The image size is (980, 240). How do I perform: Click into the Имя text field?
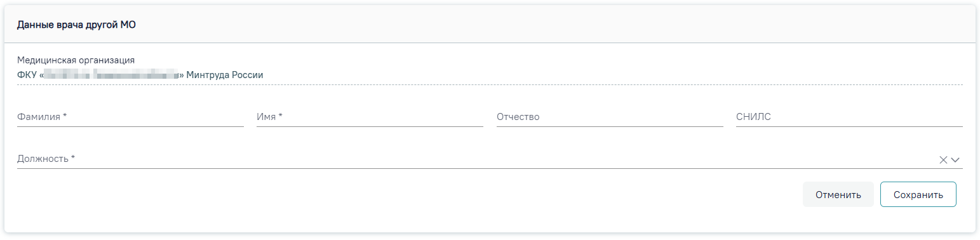[370, 117]
